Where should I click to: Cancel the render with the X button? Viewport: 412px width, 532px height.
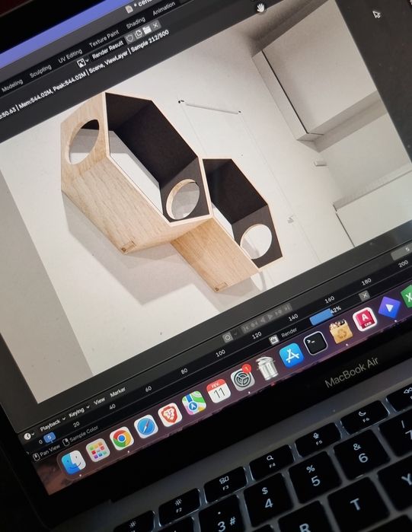point(365,295)
